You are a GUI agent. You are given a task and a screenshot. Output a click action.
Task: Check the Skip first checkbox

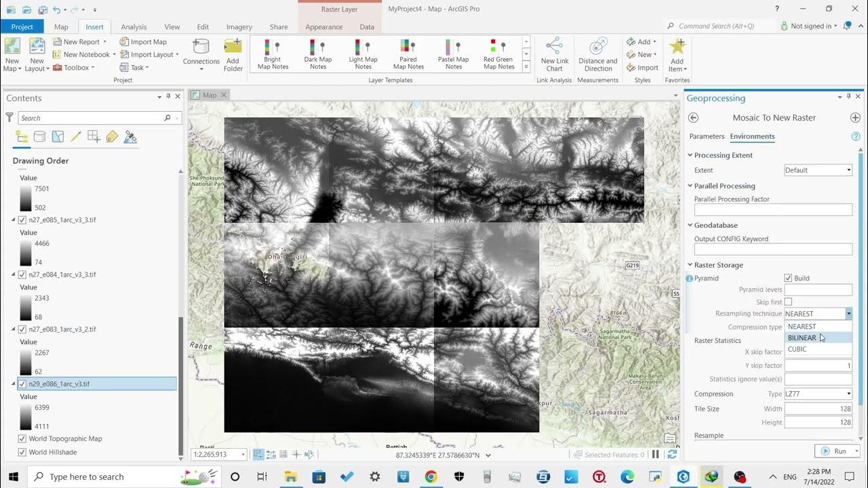(788, 302)
